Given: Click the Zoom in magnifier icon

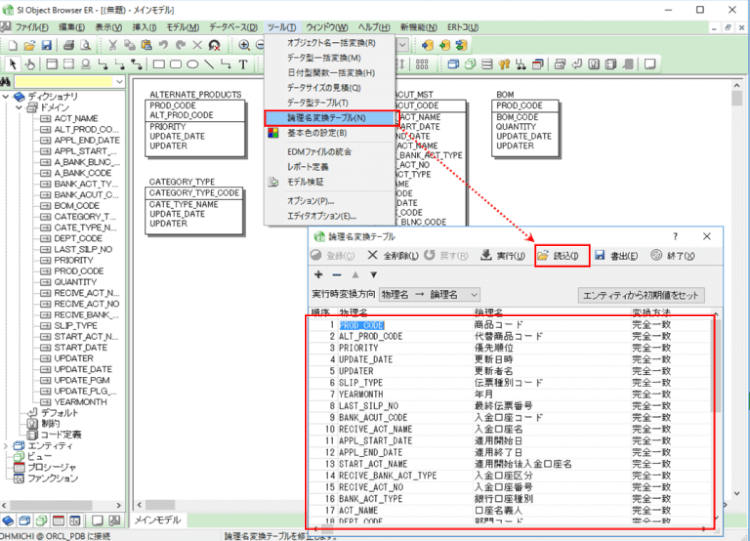Looking at the screenshot, I should click(246, 45).
